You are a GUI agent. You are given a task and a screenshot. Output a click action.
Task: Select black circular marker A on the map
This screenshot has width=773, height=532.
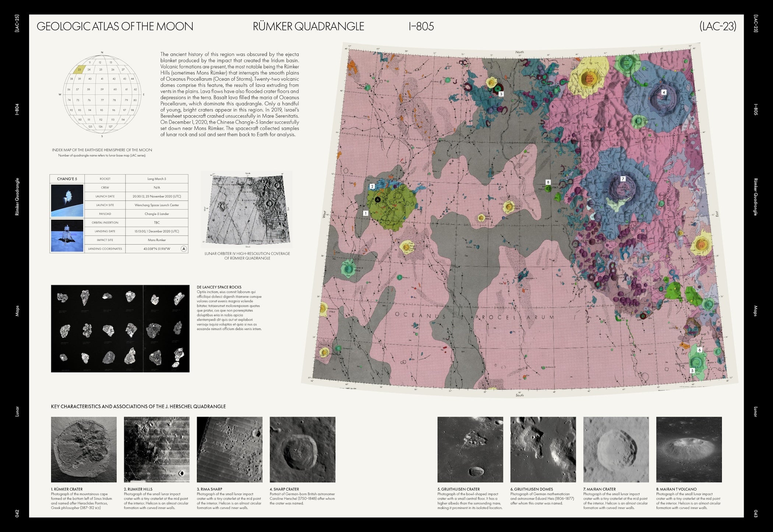click(377, 199)
